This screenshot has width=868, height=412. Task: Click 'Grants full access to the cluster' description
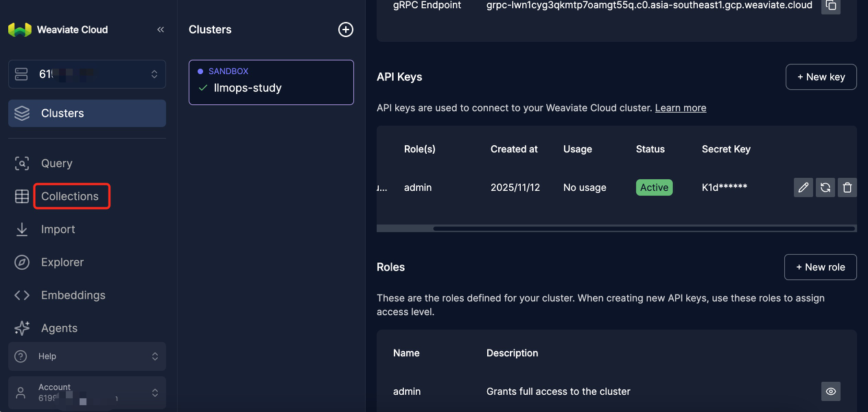[559, 391]
